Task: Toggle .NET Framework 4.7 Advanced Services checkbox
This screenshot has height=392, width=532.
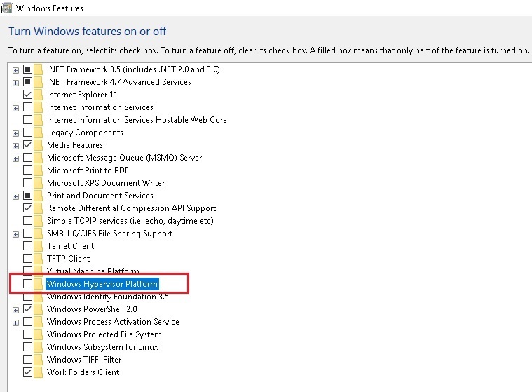Action: tap(28, 82)
